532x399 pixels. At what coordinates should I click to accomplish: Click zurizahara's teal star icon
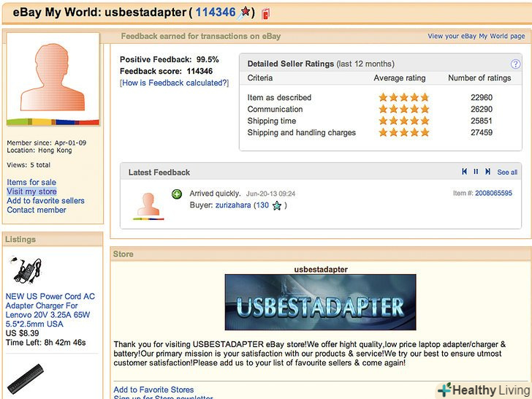[277, 205]
